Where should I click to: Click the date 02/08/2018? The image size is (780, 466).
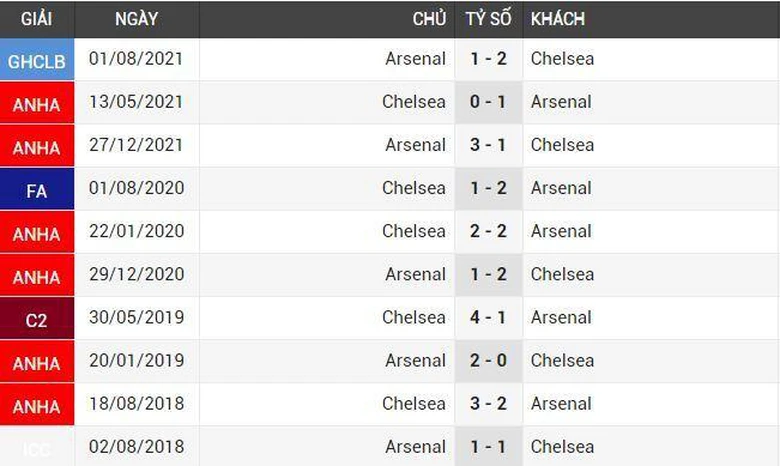pos(136,447)
